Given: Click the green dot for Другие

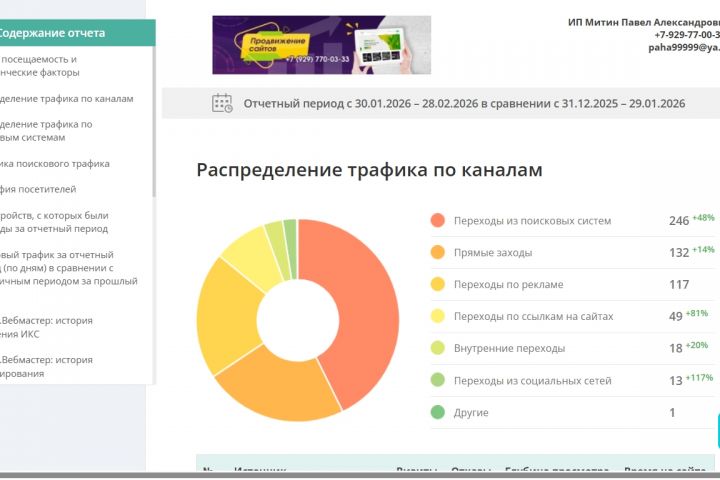Looking at the screenshot, I should tap(438, 412).
